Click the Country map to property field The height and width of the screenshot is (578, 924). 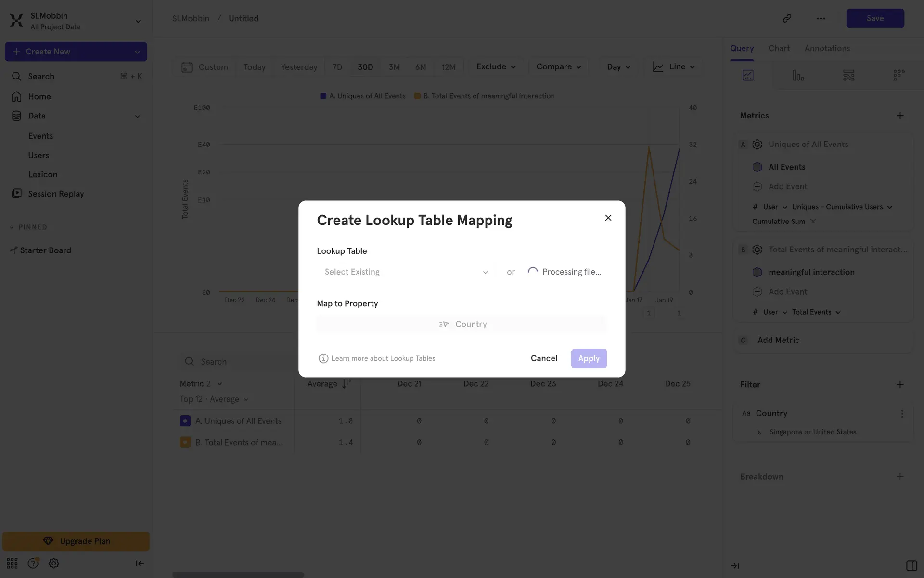[462, 324]
